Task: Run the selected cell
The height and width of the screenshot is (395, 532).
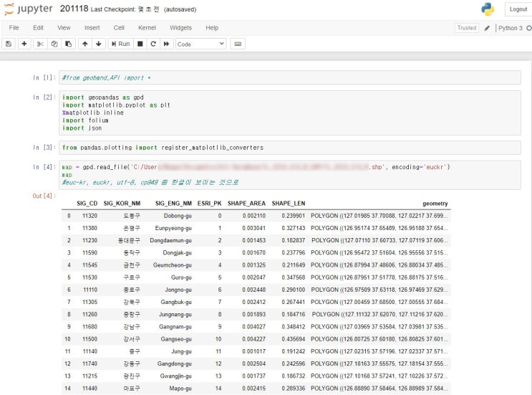Action: [x=120, y=44]
